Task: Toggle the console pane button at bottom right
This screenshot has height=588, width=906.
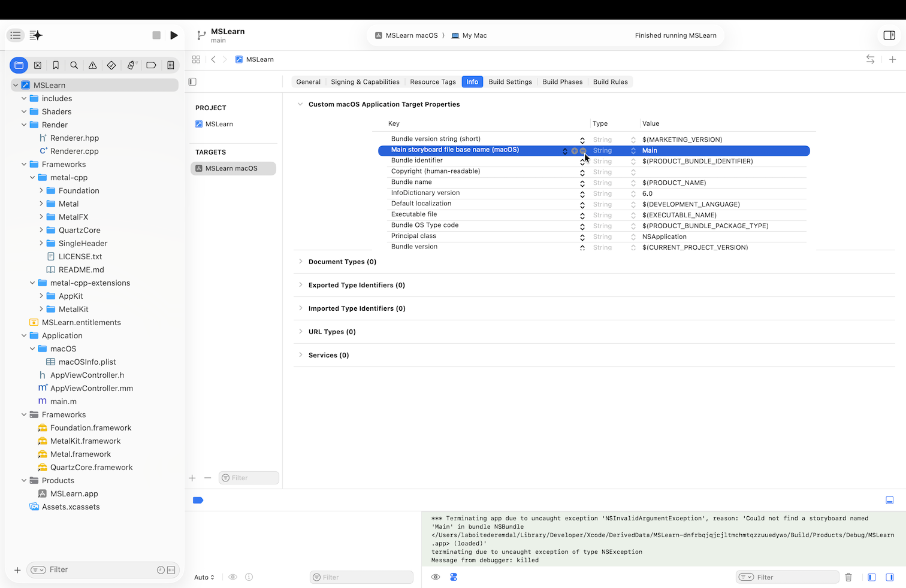Action: pos(890,577)
